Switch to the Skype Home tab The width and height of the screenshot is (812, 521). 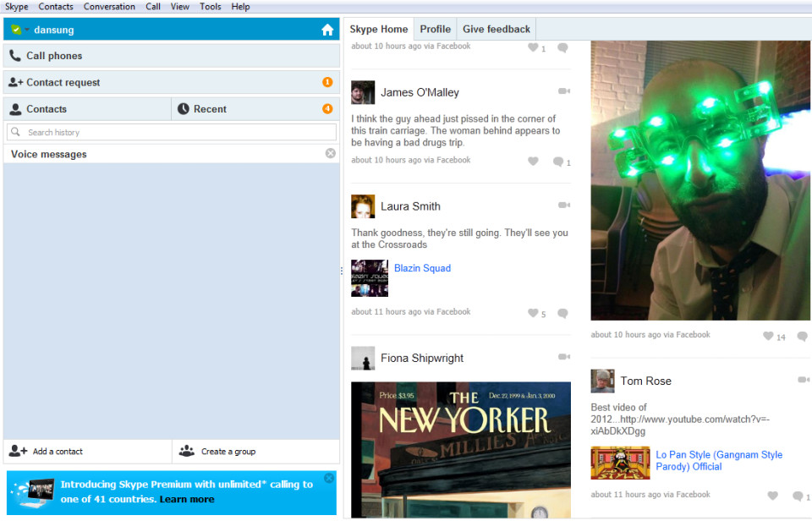click(379, 29)
